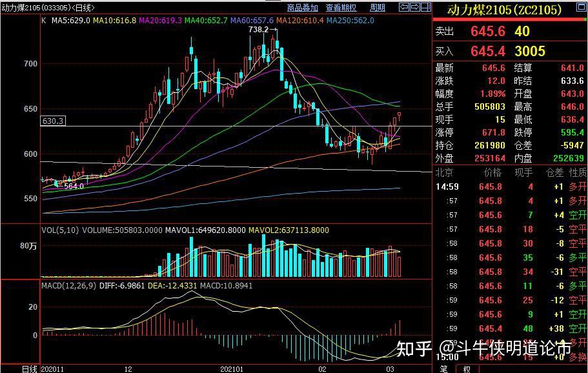This screenshot has height=373, width=588.
Task: Open the 查看期权 options viewer
Action: click(x=340, y=8)
